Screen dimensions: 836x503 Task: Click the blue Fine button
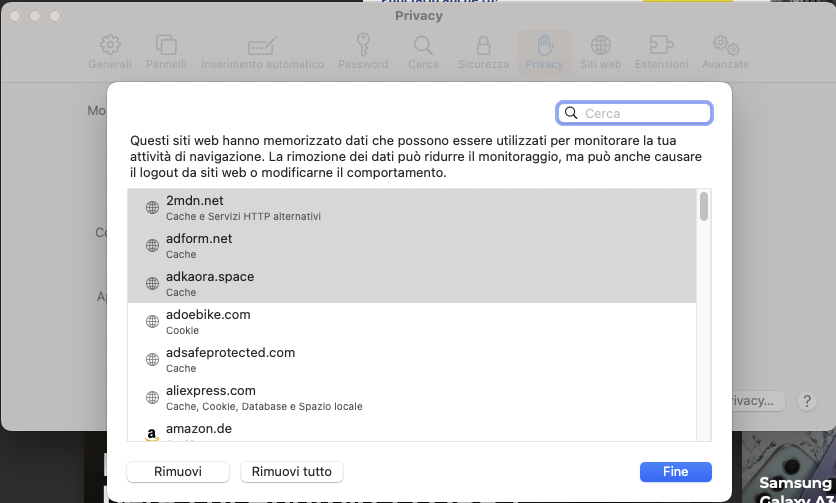[675, 471]
